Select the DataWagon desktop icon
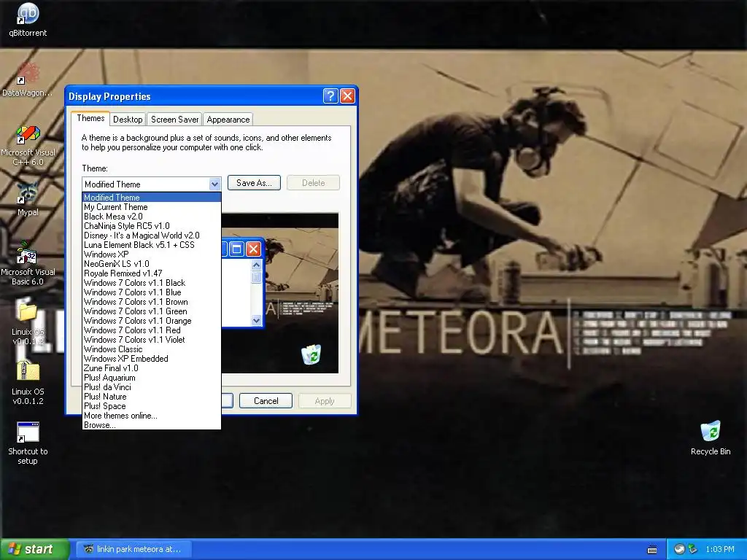The height and width of the screenshot is (560, 747). tap(28, 79)
